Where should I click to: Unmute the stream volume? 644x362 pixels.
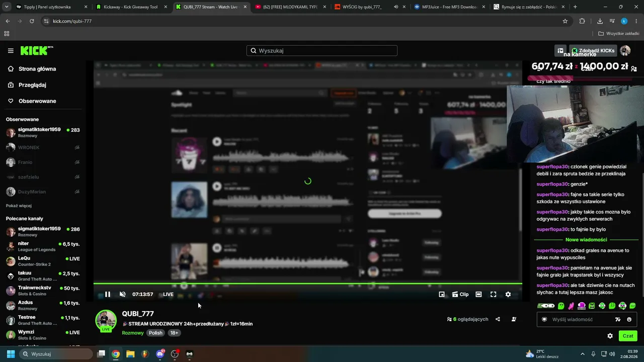pyautogui.click(x=122, y=295)
